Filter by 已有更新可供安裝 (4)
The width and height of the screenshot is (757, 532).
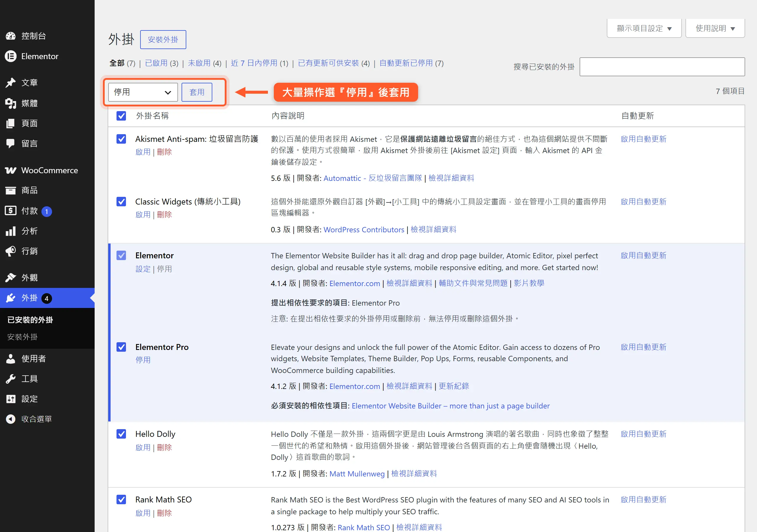pos(334,63)
